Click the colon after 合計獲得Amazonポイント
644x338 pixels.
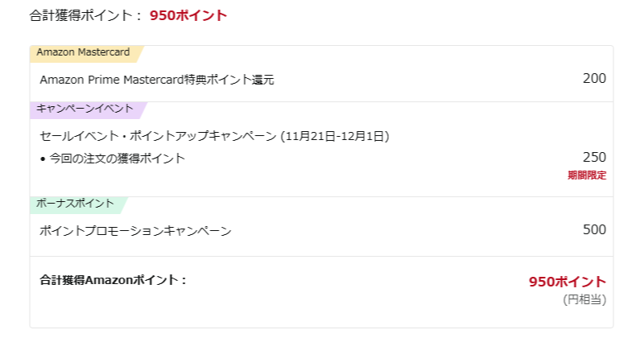(184, 280)
